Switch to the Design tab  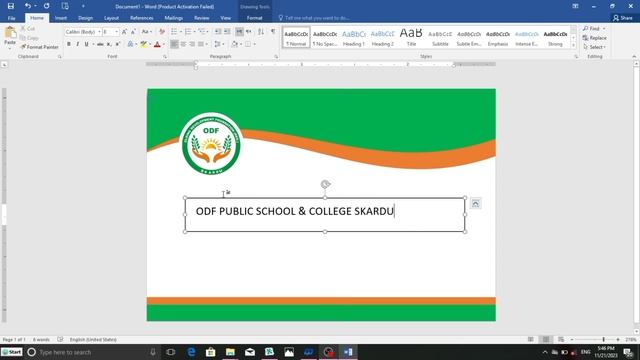[85, 18]
